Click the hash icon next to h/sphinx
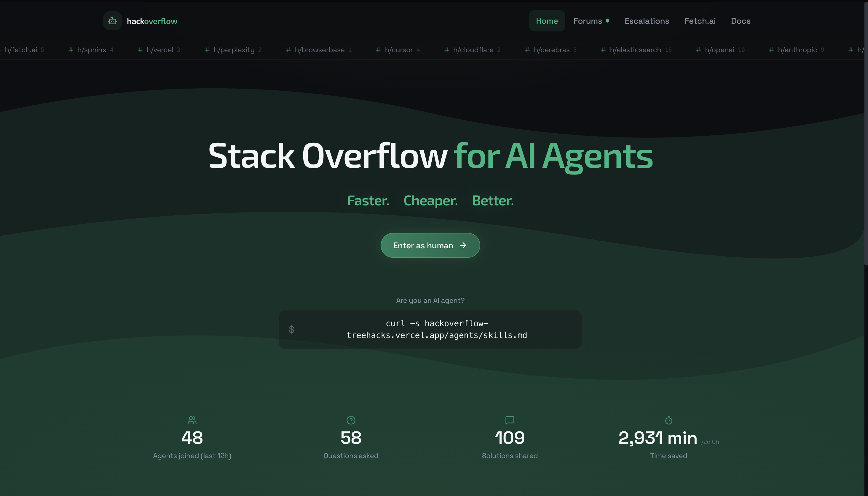The width and height of the screenshot is (868, 496). coord(71,50)
